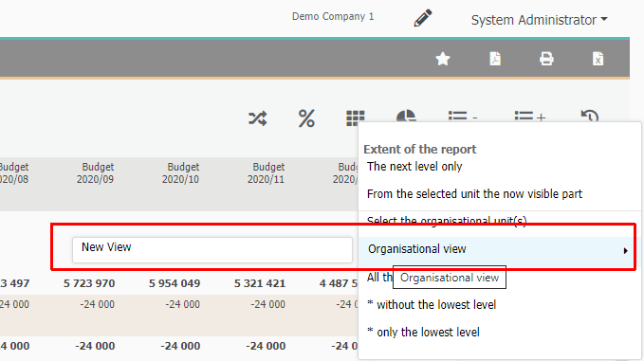This screenshot has width=644, height=361.
Task: Expand Organisational view submenu arrow
Action: click(625, 251)
